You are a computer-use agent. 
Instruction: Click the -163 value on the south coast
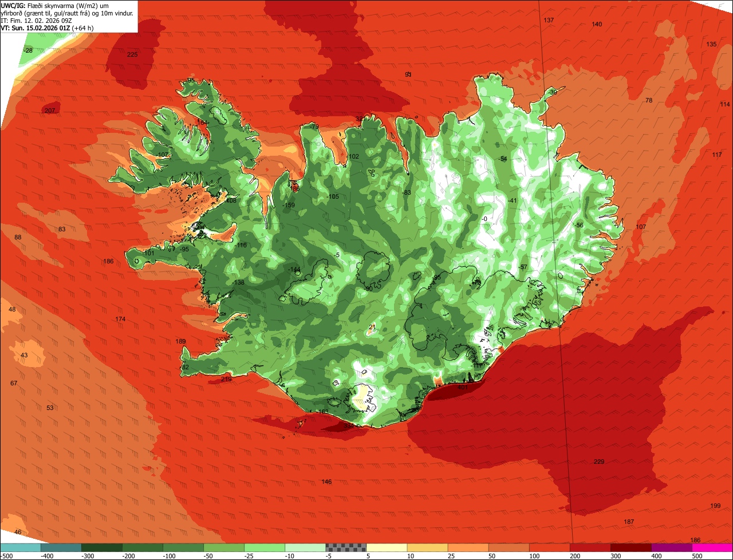click(x=323, y=412)
